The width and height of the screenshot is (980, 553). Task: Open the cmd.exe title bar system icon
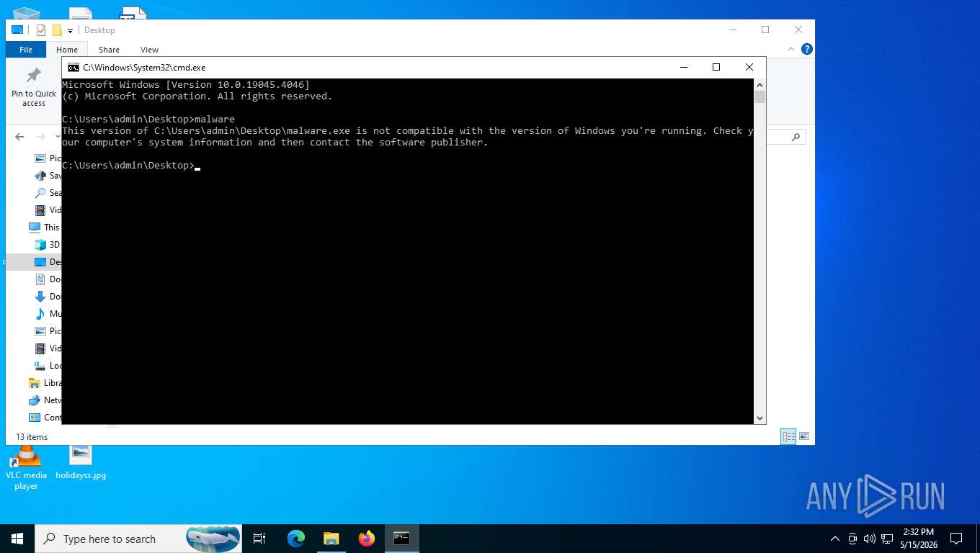coord(73,67)
